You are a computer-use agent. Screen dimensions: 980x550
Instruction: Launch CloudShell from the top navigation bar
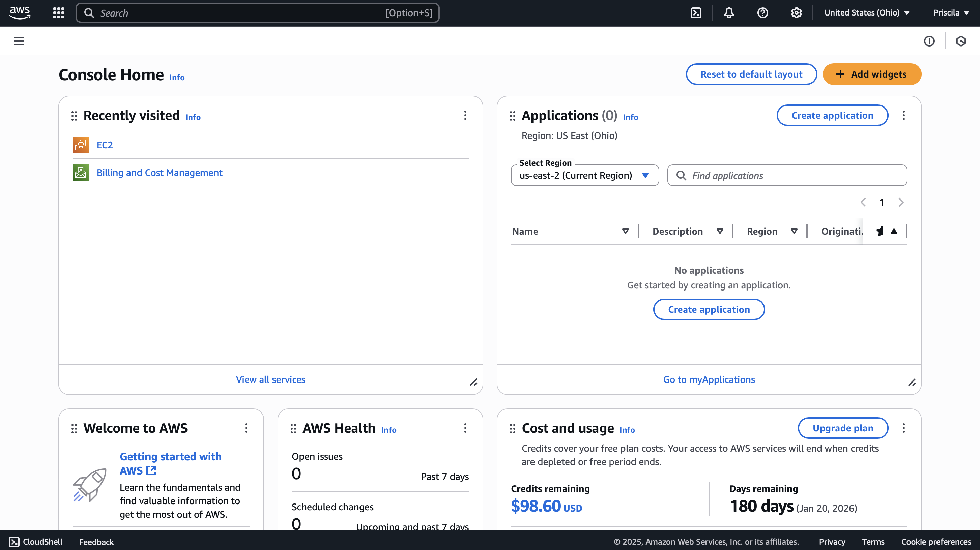(696, 13)
